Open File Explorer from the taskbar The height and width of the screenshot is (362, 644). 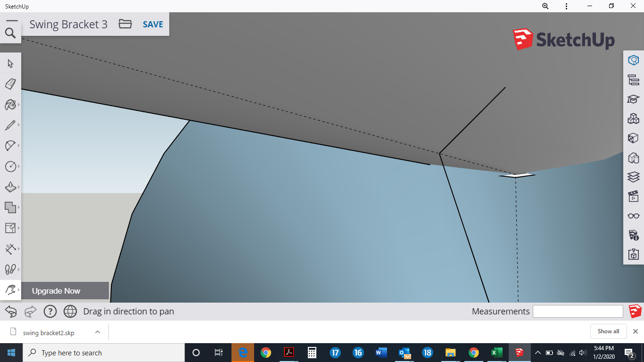[450, 353]
